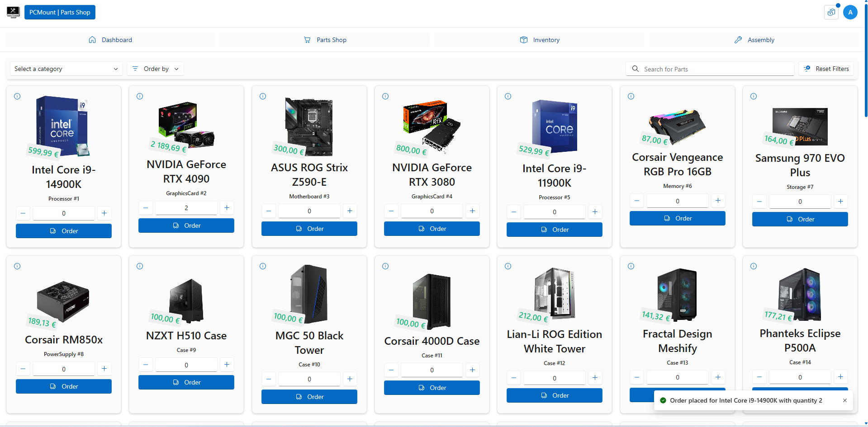The height and width of the screenshot is (427, 868).
Task: Increase quantity of Intel Core i9-11900K
Action: (x=595, y=211)
